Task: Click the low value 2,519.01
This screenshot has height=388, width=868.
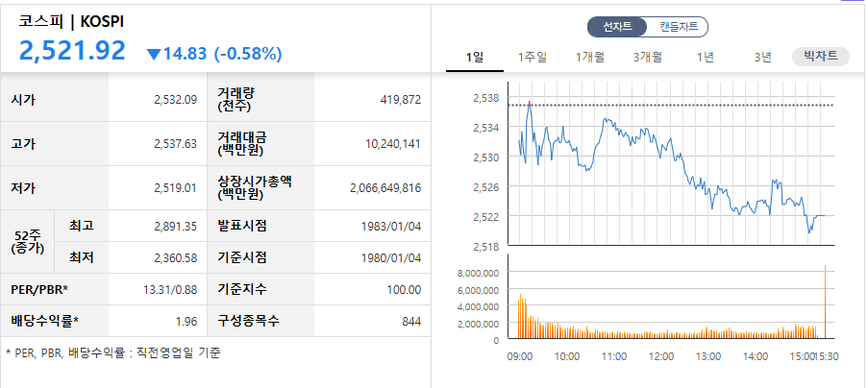Action: click(x=176, y=188)
